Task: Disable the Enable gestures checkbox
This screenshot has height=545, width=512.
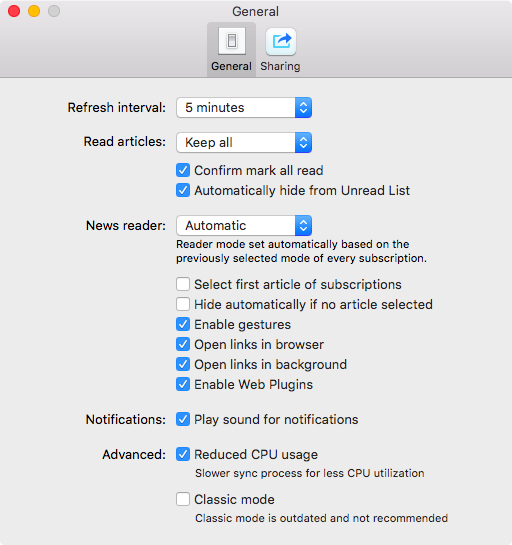Action: tap(183, 324)
